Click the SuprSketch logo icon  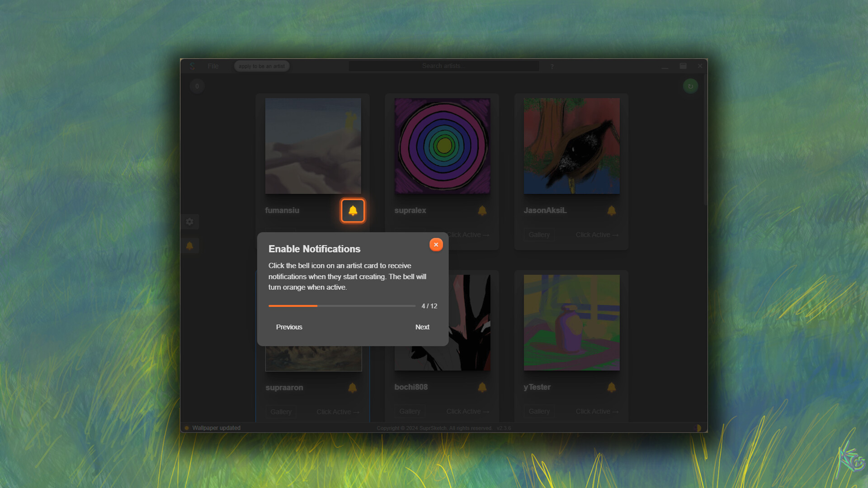pos(193,66)
